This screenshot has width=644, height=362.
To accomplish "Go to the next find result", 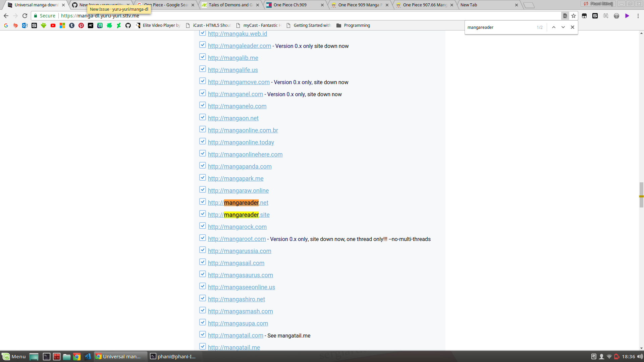I will 563,27.
